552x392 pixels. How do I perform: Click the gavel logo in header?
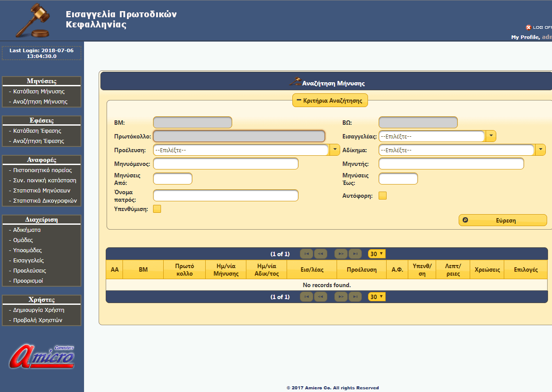click(33, 21)
